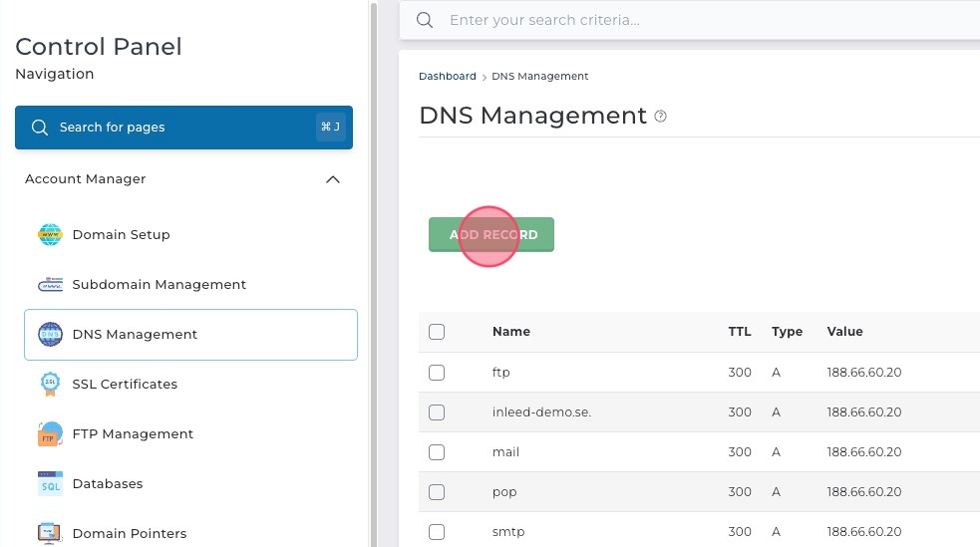
Task: Click the Subdomain Management icon
Action: (x=50, y=285)
